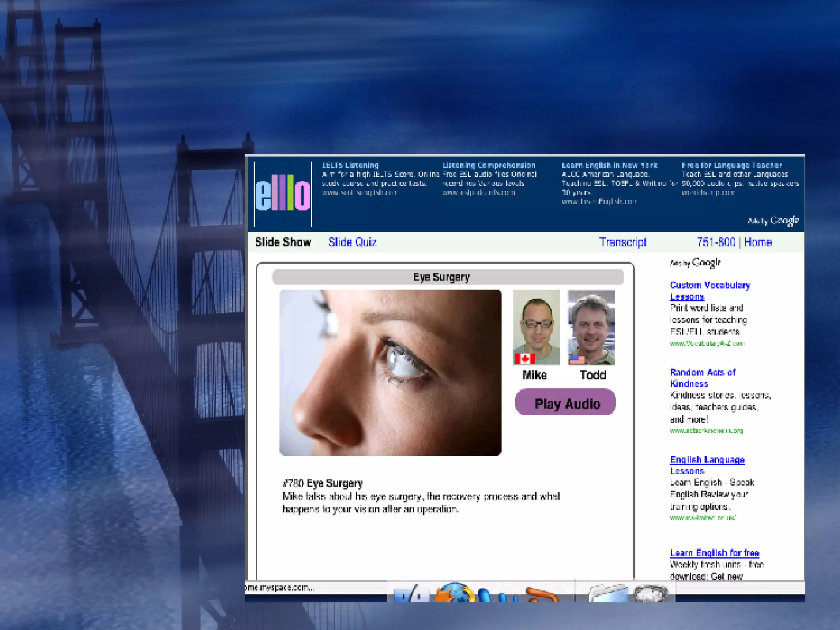Go to the 751-800 lesson index
Screen dimensions: 840x630
click(x=716, y=242)
